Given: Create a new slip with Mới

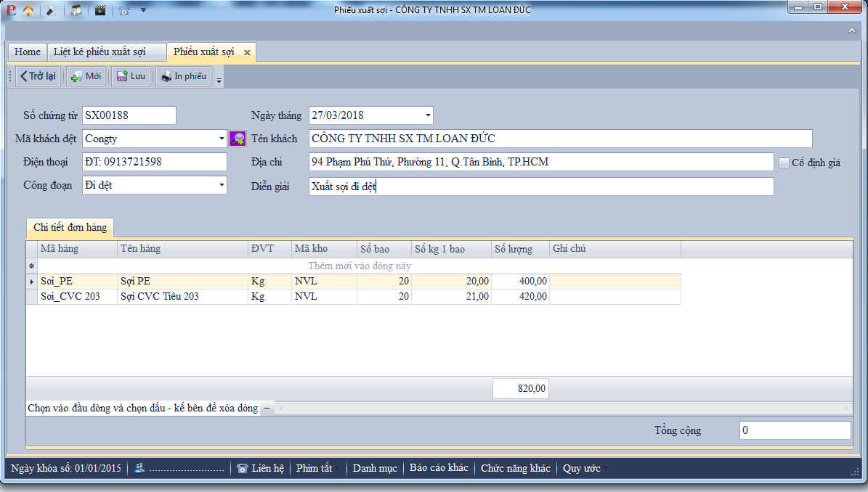Looking at the screenshot, I should coord(86,76).
